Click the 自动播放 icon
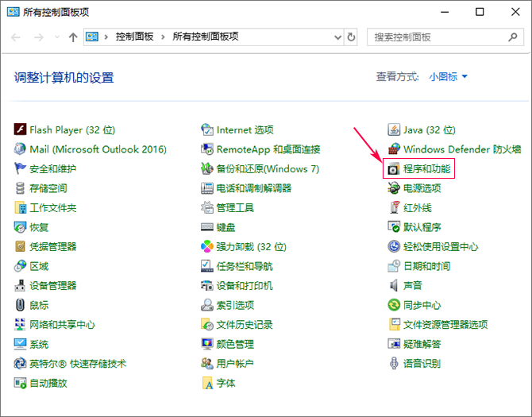The width and height of the screenshot is (532, 417). (20, 383)
